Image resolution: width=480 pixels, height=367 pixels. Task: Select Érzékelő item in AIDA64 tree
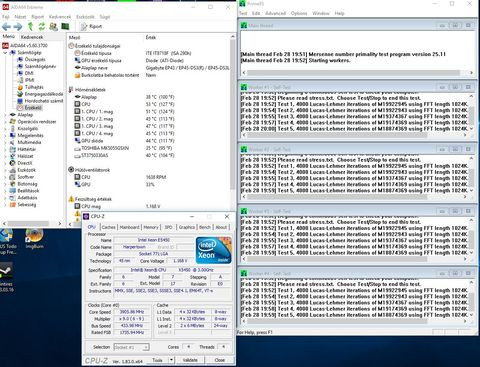(33, 108)
